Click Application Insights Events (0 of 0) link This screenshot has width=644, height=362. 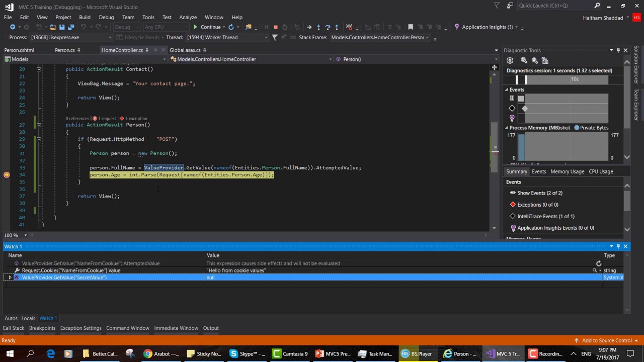(x=555, y=228)
